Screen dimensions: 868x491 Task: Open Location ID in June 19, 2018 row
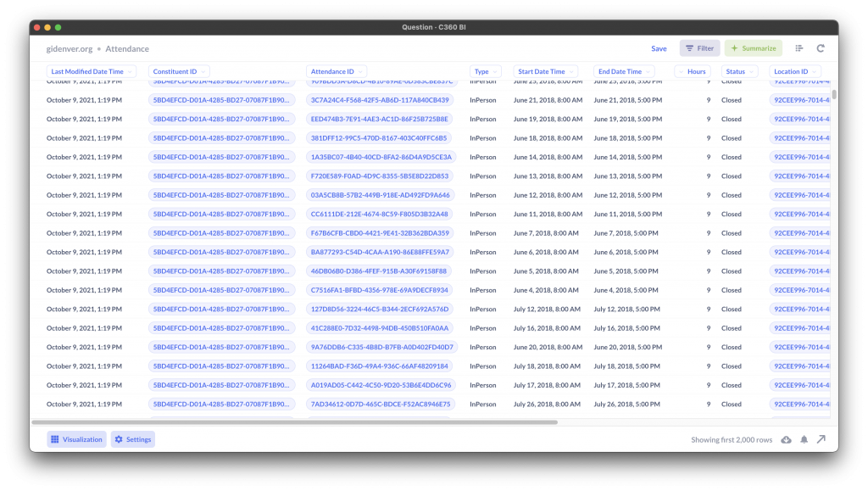coord(801,119)
